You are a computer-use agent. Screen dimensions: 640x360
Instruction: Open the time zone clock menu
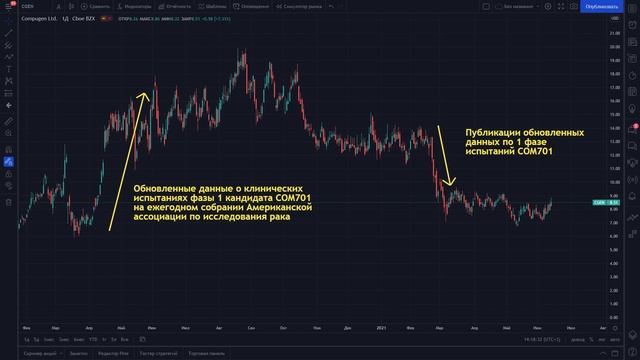(x=542, y=340)
